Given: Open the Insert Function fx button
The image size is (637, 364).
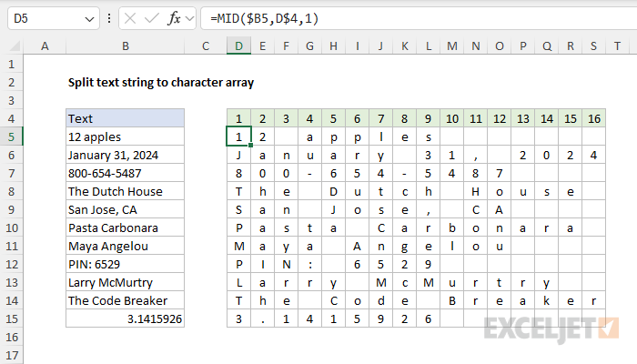Looking at the screenshot, I should pyautogui.click(x=174, y=18).
